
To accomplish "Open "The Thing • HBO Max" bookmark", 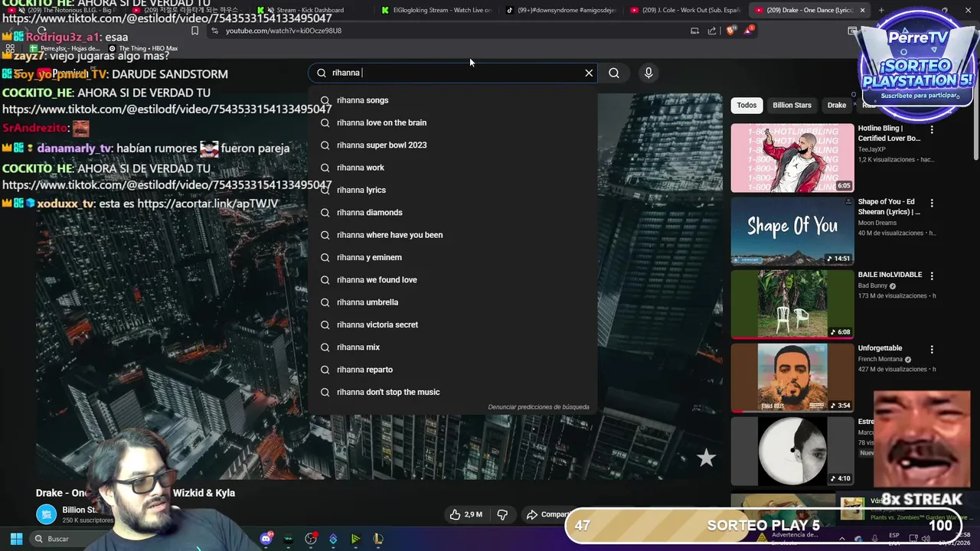I will (x=142, y=48).
